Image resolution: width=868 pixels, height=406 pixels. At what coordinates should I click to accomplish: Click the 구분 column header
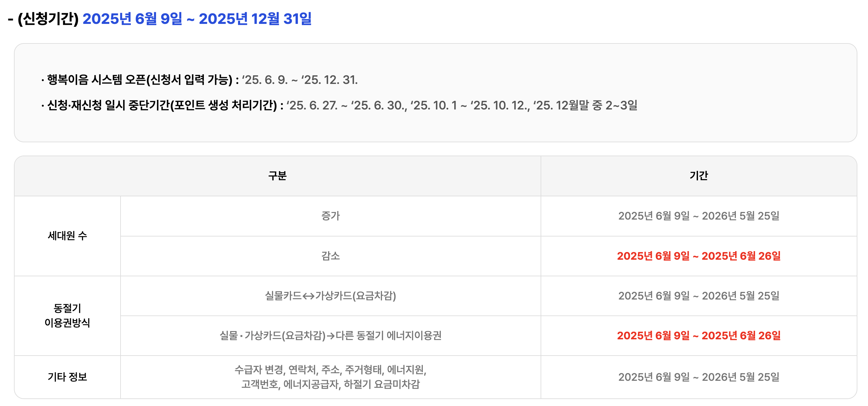[277, 176]
